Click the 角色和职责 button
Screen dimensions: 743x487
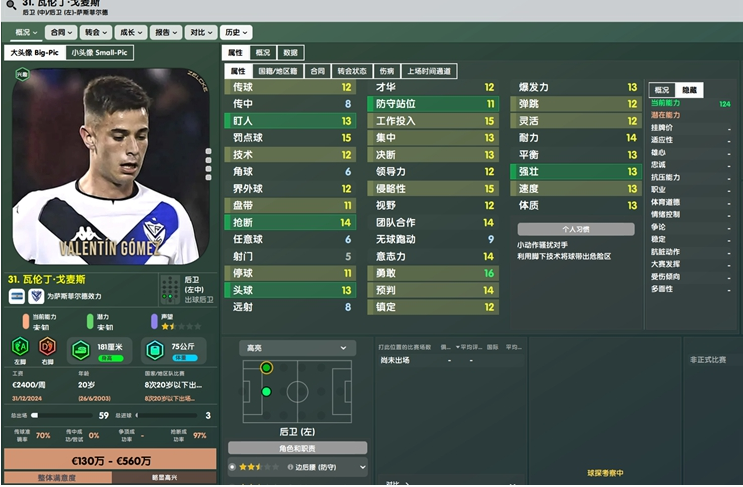[297, 448]
